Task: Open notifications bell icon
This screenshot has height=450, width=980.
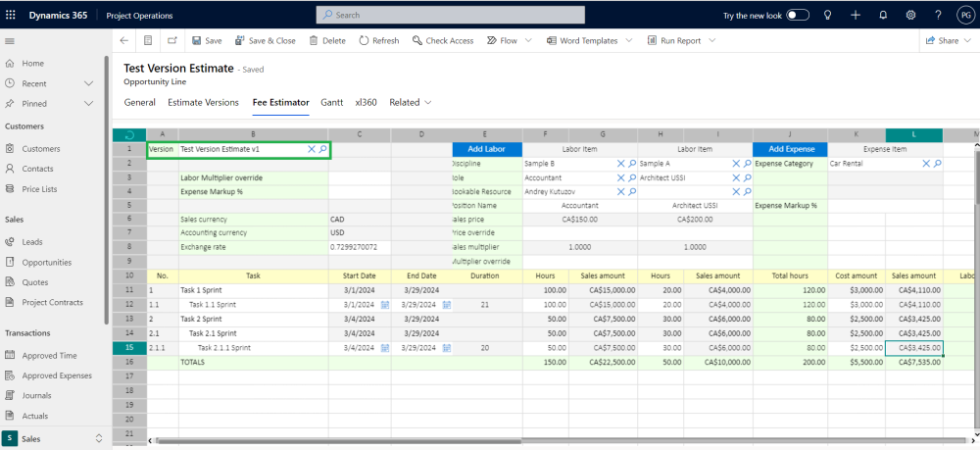Action: [x=883, y=16]
